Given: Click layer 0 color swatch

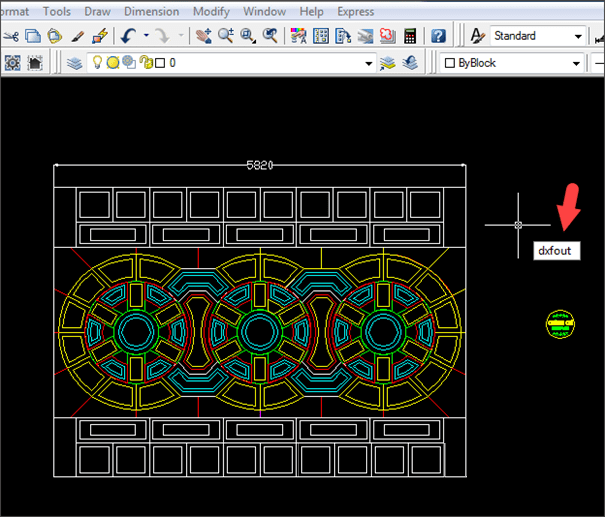Looking at the screenshot, I should [160, 63].
